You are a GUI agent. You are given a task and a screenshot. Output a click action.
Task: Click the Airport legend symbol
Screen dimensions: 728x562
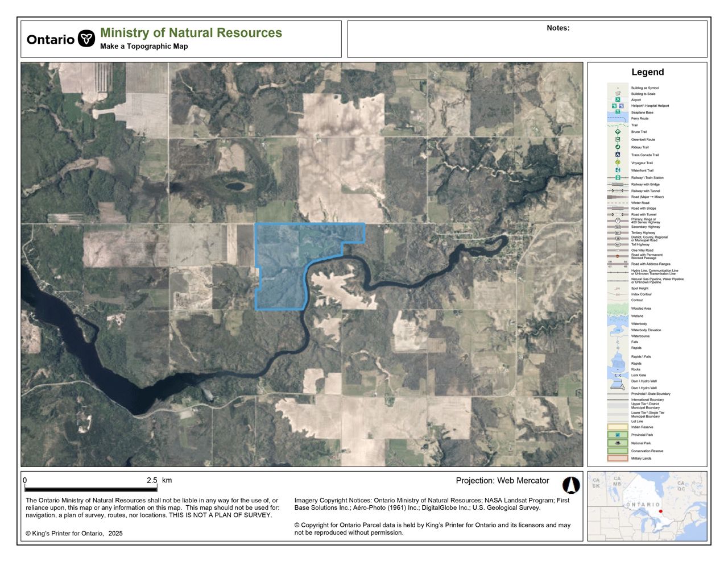(x=618, y=99)
